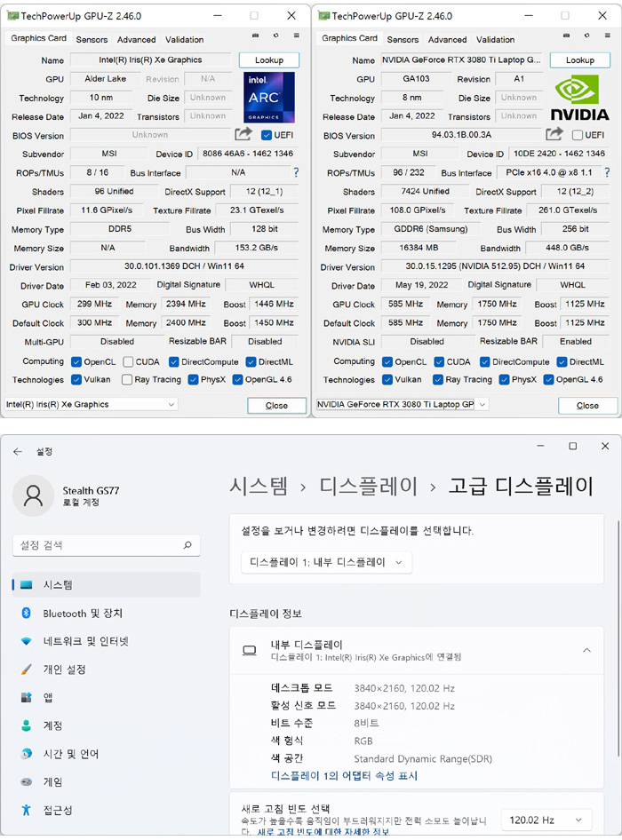622x840 pixels.
Task: Click the screenshot camera icon in NVIDIA GPU-Z window
Action: click(566, 36)
